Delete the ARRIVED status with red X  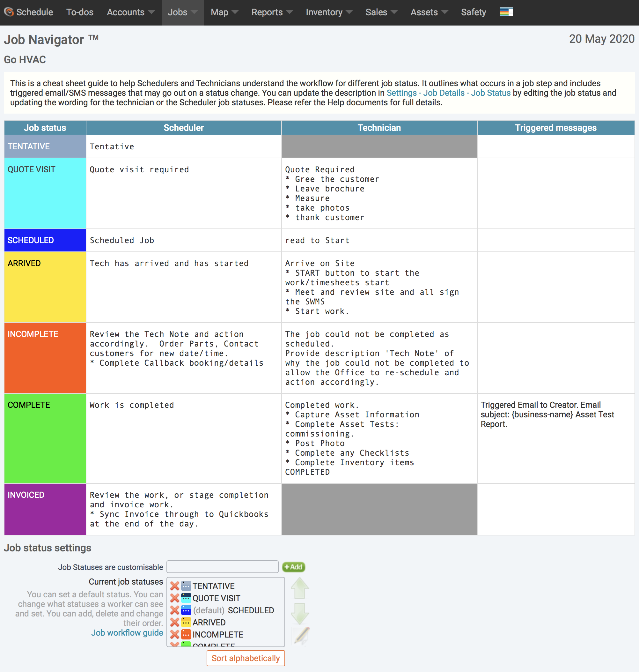click(174, 622)
